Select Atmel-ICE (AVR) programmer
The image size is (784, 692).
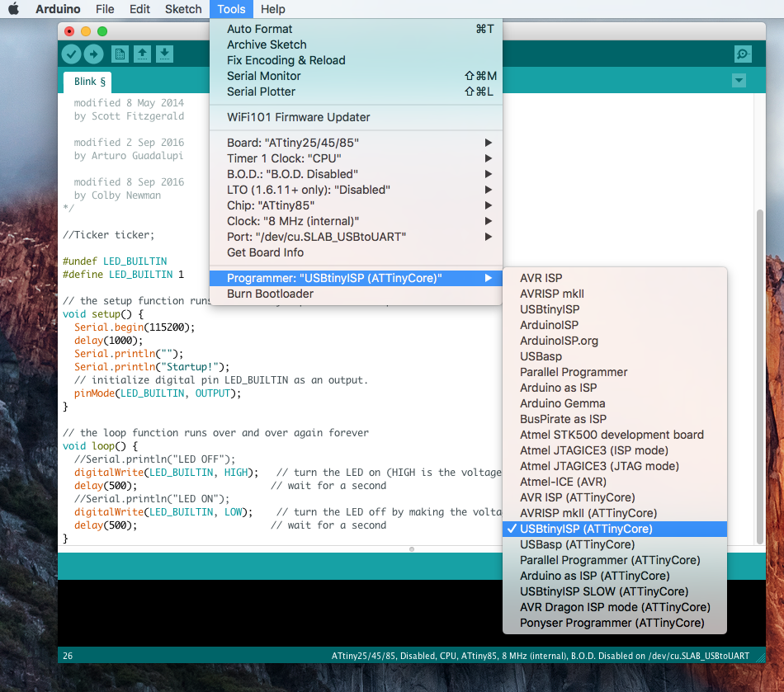[615, 482]
